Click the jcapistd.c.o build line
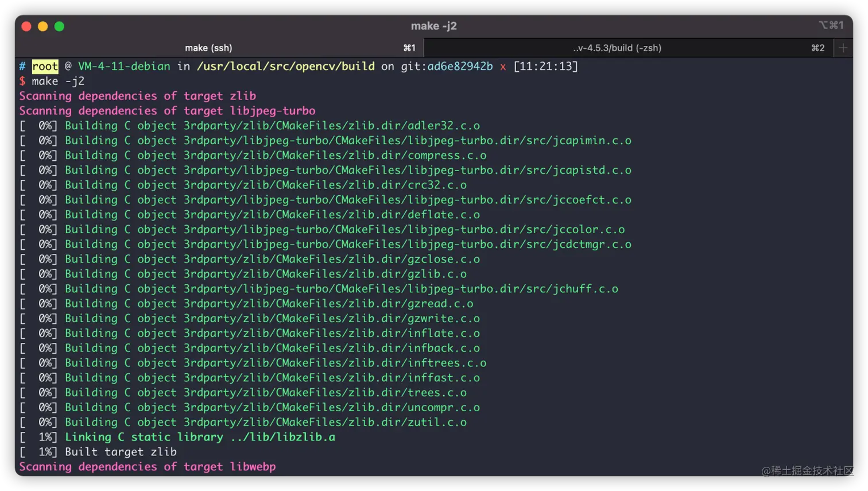The width and height of the screenshot is (868, 491). coord(325,171)
